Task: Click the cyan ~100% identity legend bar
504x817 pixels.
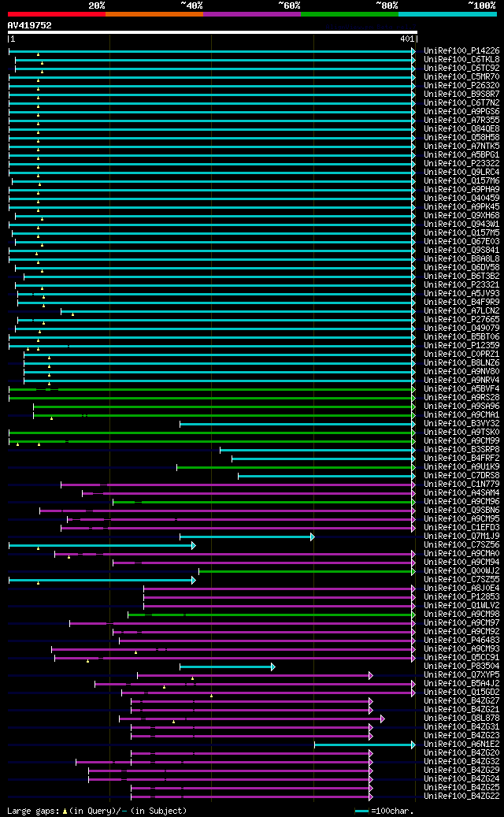Action: [448, 14]
